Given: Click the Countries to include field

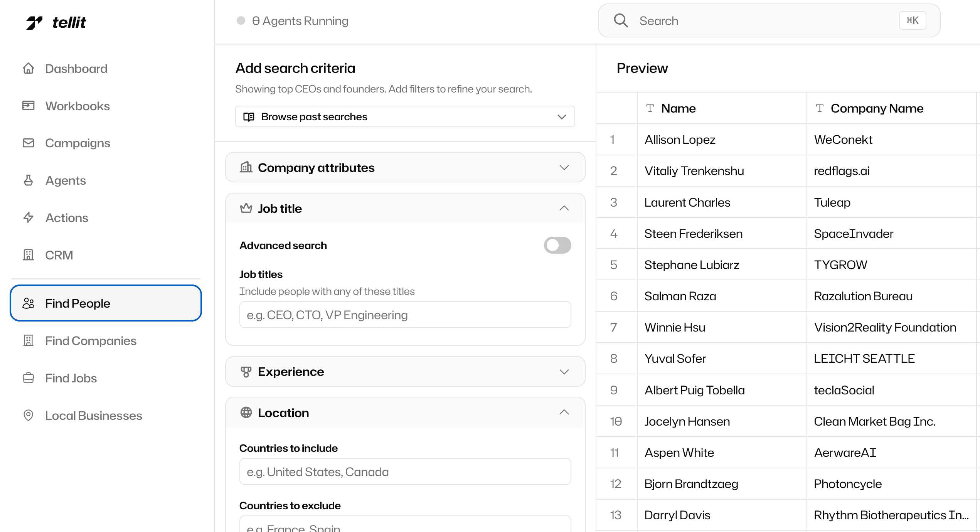Looking at the screenshot, I should [405, 471].
